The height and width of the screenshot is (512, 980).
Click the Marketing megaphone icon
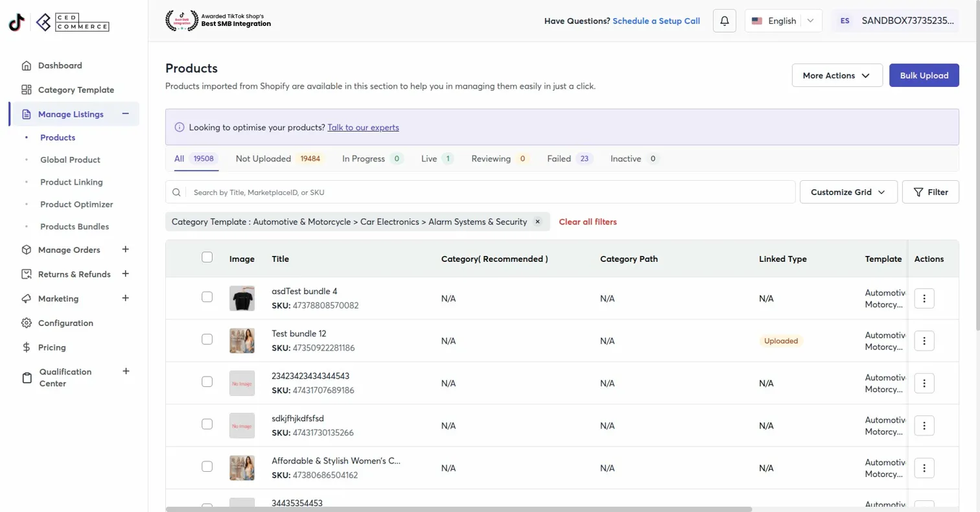click(27, 299)
